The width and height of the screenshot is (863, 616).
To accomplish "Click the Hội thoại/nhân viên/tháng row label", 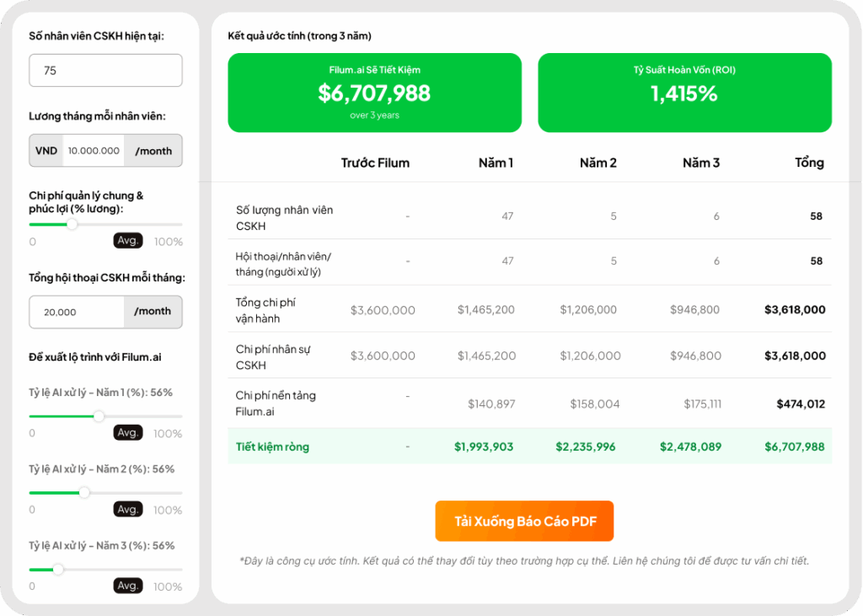I will (283, 265).
